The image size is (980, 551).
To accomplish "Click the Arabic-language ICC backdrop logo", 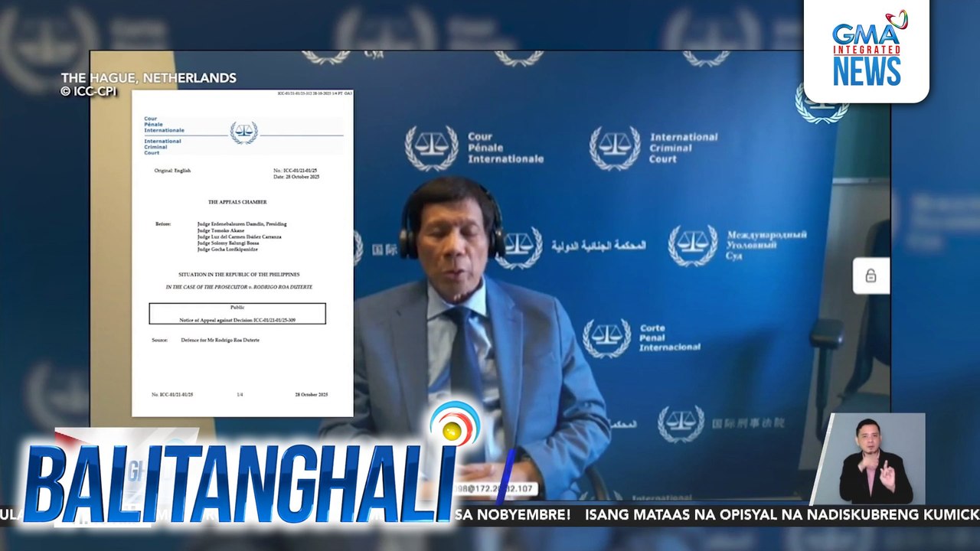I will 570,246.
